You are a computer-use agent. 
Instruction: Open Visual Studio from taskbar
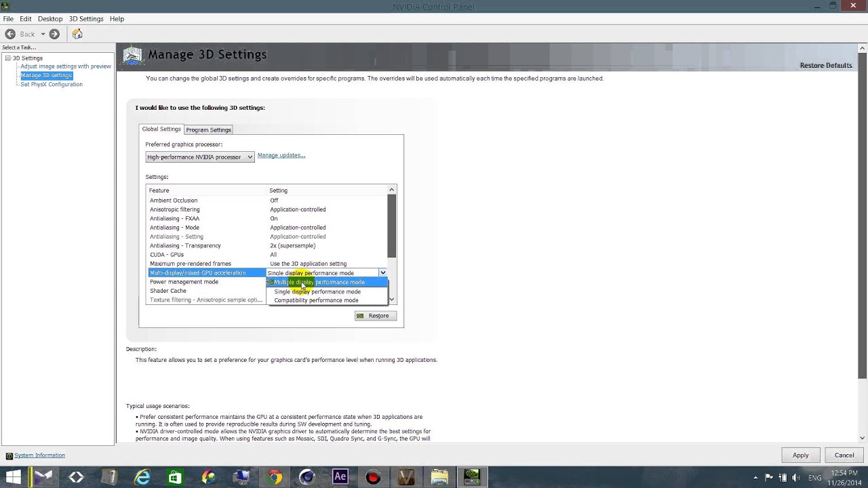[43, 477]
